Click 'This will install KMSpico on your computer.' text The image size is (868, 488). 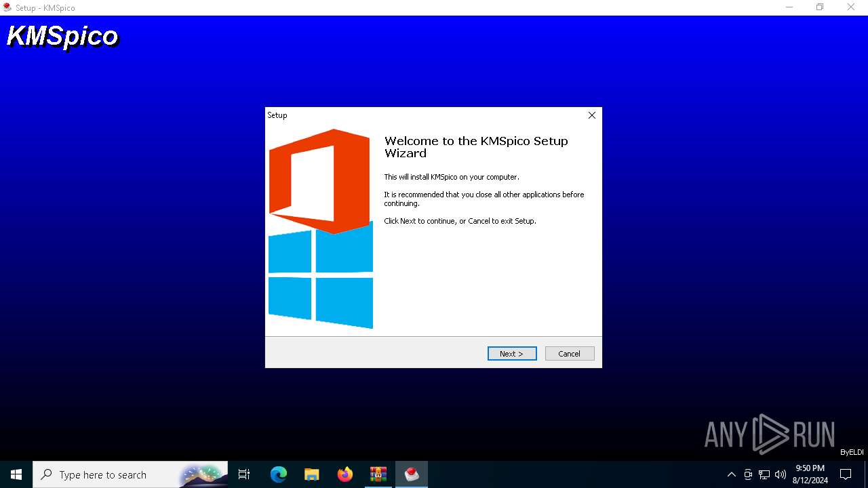[452, 177]
